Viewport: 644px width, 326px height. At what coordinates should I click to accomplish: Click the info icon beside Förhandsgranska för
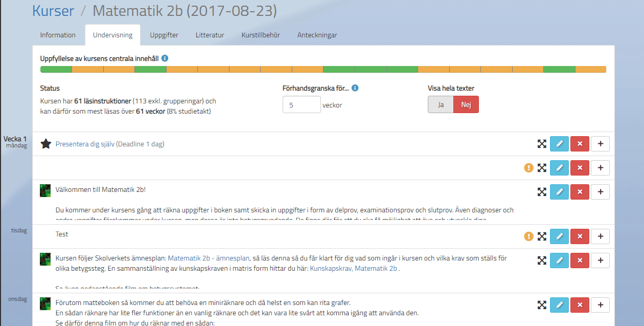tap(355, 88)
